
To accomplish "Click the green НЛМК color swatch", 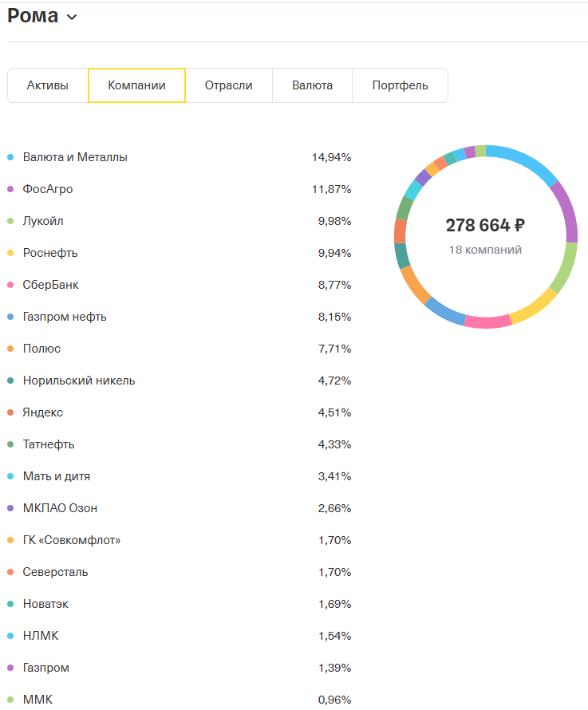I will click(10, 636).
